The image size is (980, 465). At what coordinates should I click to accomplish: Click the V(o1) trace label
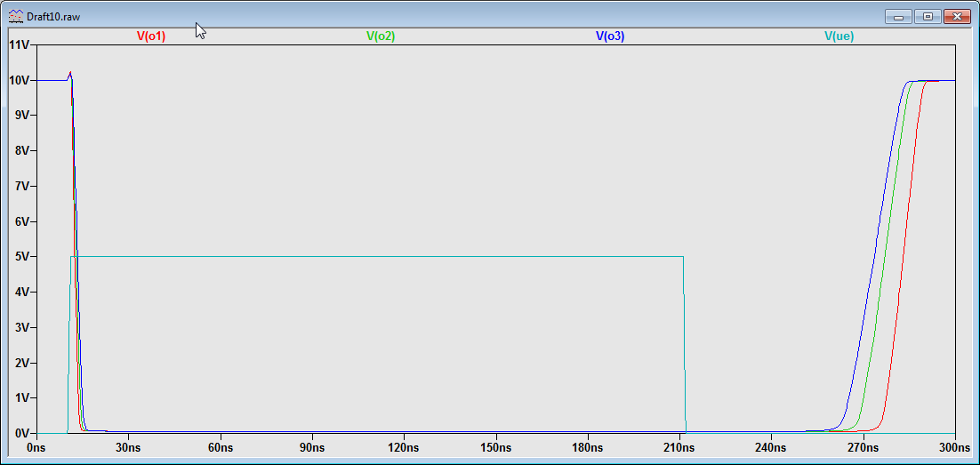tap(151, 36)
